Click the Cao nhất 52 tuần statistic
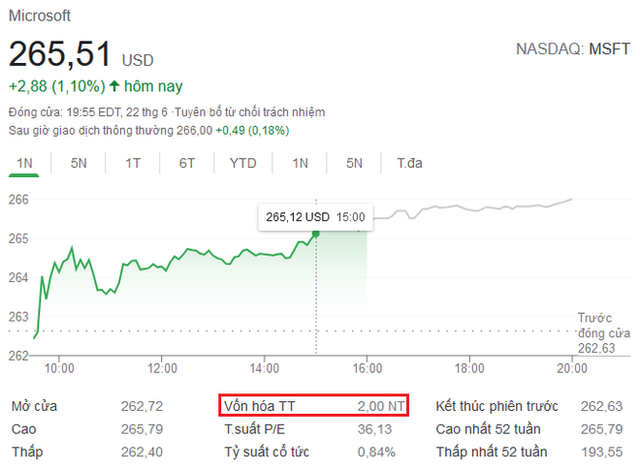 pyautogui.click(x=528, y=427)
